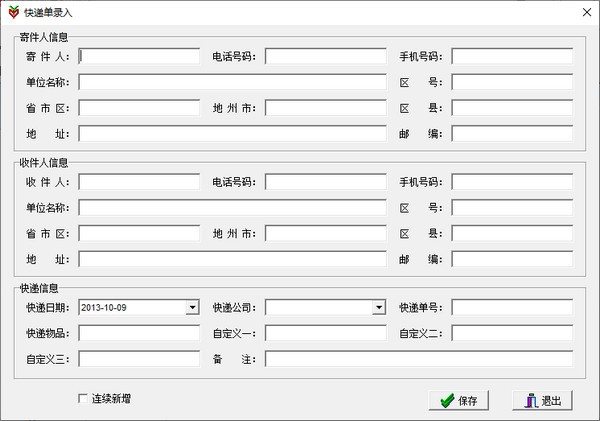600x421 pixels.
Task: Focus the sender 寄件人 name field
Action: (139, 56)
